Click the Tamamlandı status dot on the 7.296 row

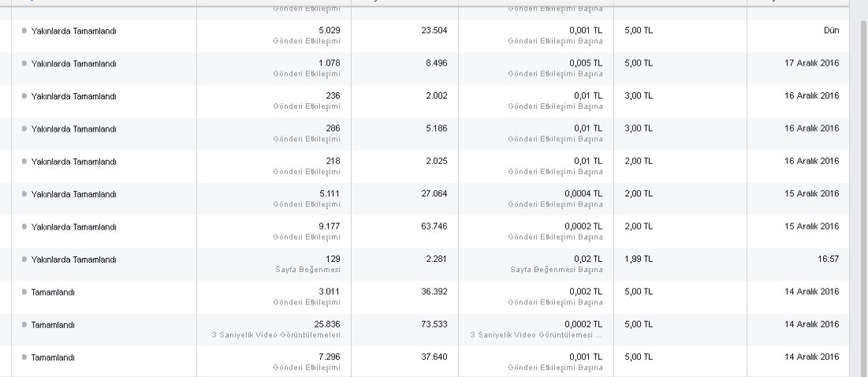click(x=24, y=357)
